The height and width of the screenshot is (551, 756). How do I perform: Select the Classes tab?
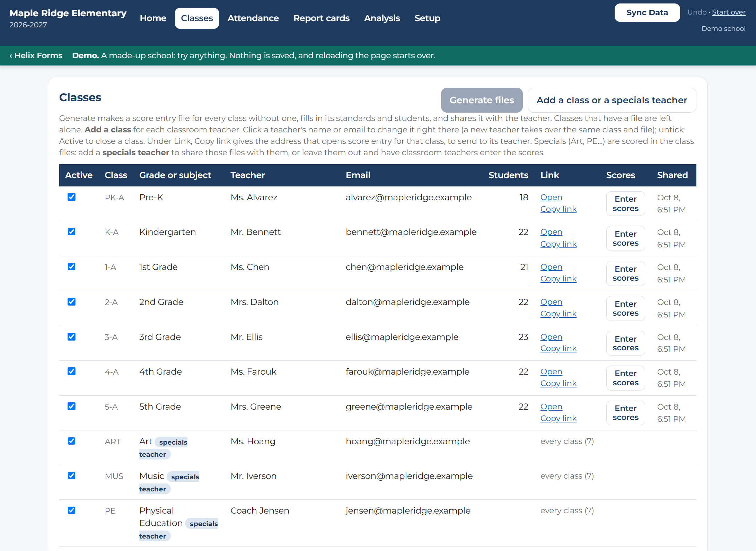[197, 18]
